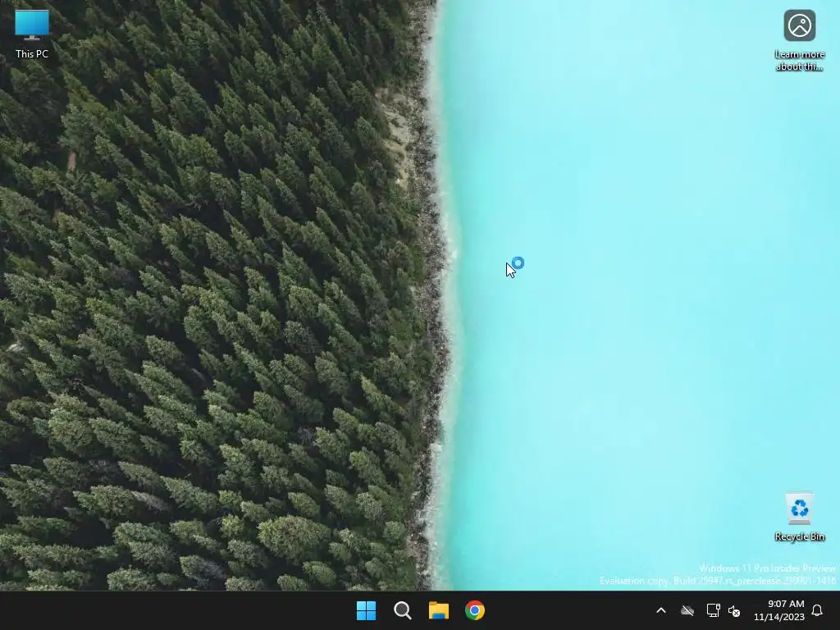Viewport: 840px width, 630px height.
Task: Show hidden system tray icons
Action: pos(661,610)
